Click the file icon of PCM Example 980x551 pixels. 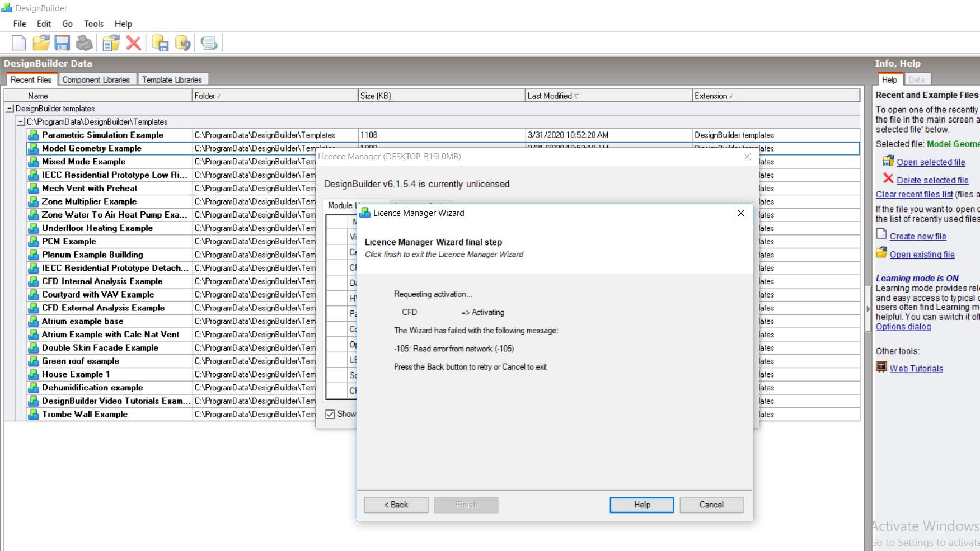[34, 242]
